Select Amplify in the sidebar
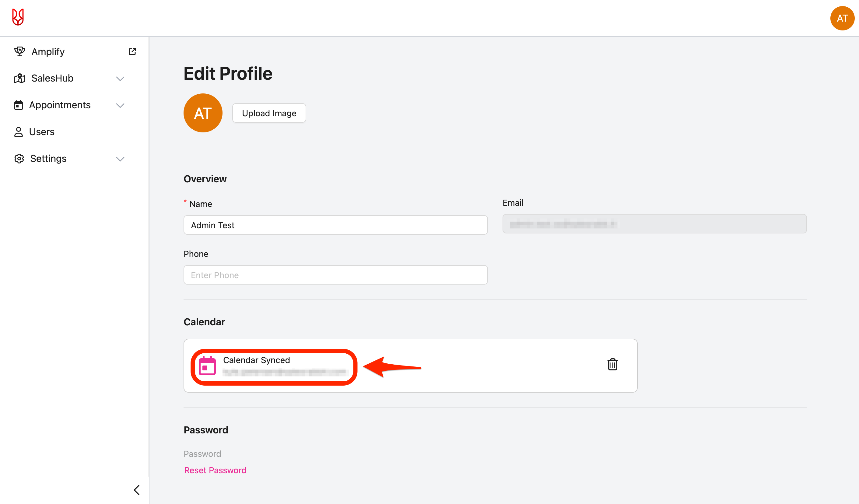The image size is (859, 504). pos(48,51)
